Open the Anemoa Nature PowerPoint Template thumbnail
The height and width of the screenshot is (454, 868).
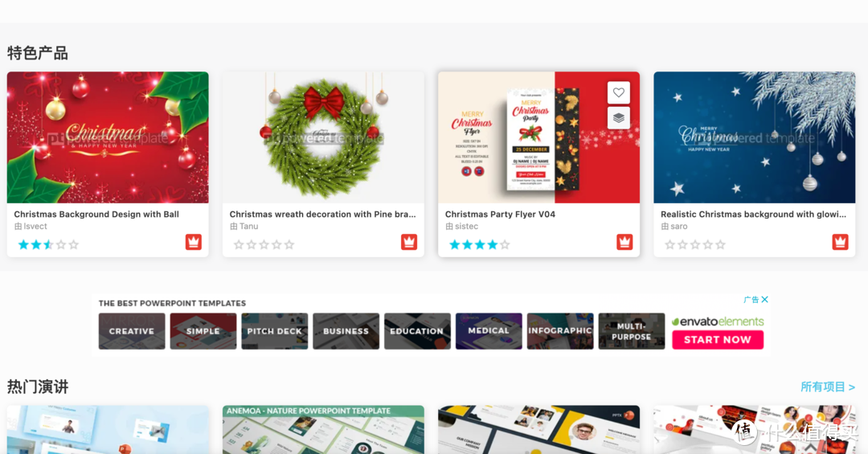pyautogui.click(x=323, y=430)
